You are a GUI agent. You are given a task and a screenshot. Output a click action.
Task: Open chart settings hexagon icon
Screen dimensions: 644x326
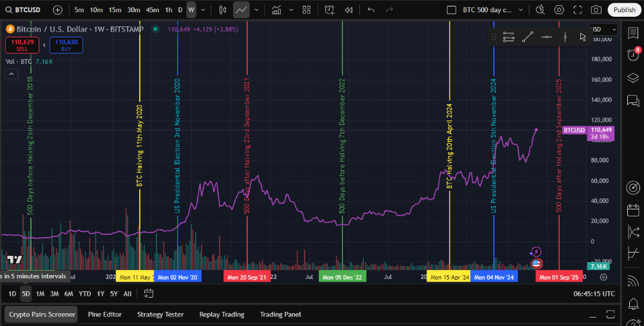pos(559,10)
